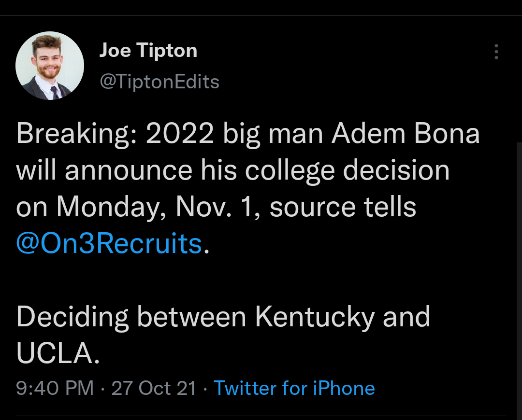Click the "2022 big man" text
Screen dimensions: 522x420
click(234, 134)
